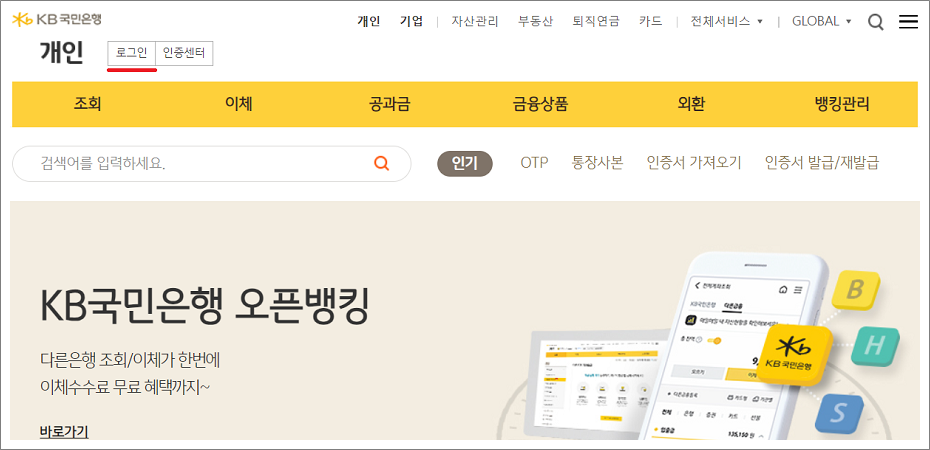Screen dimensions: 930x450
Task: Click the yellow B cube icon in banner
Action: pyautogui.click(x=855, y=289)
